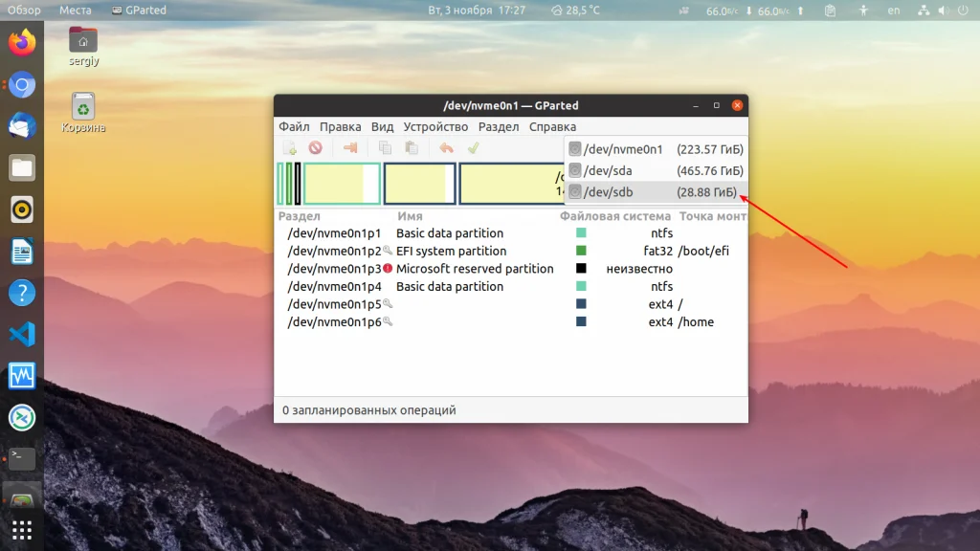The height and width of the screenshot is (551, 980).
Task: Open the Вид menu
Action: point(383,127)
